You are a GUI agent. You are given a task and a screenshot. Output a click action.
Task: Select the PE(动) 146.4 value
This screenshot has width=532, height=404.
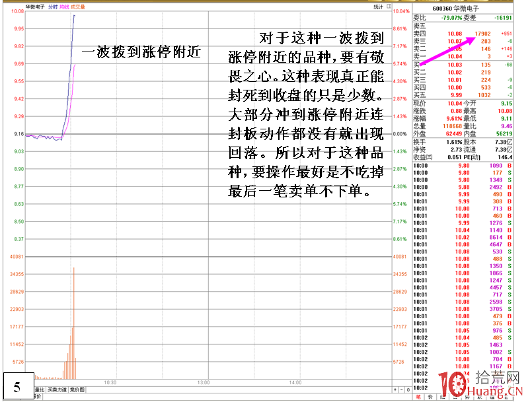click(505, 157)
